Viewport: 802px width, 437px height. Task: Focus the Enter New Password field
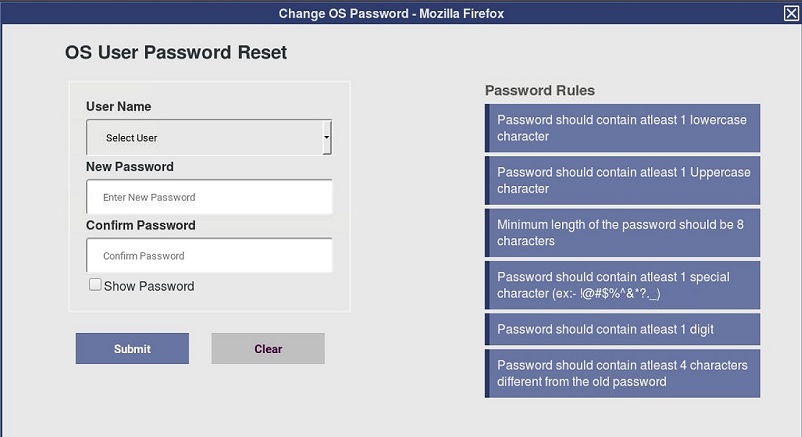[x=209, y=197]
